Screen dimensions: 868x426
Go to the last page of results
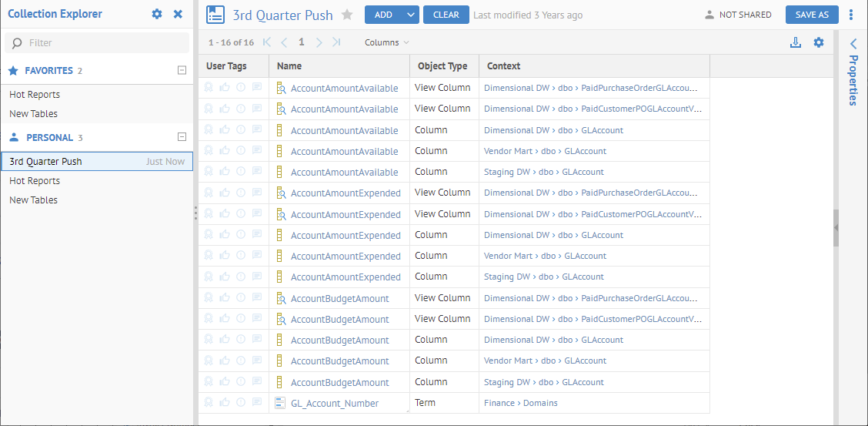click(336, 42)
